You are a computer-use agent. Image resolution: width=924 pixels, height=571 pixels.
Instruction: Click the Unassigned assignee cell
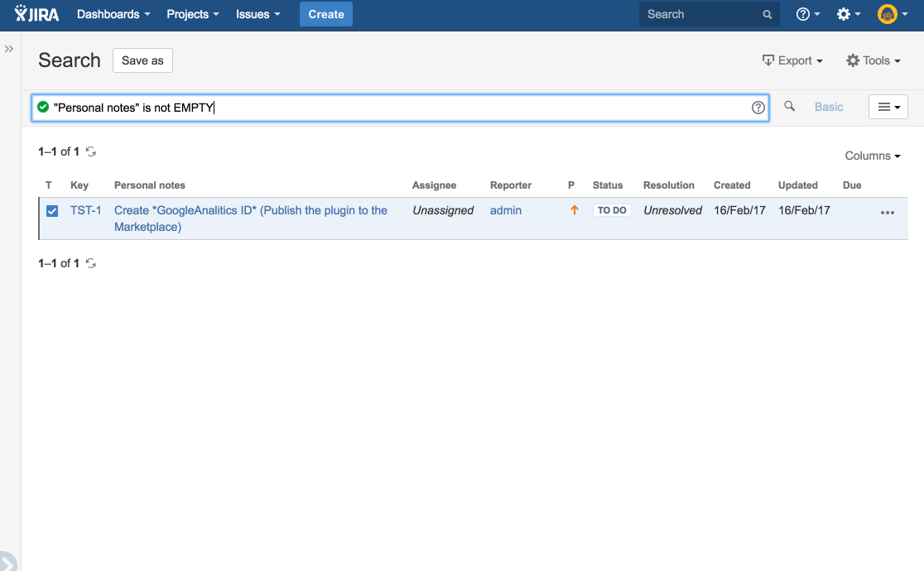443,210
